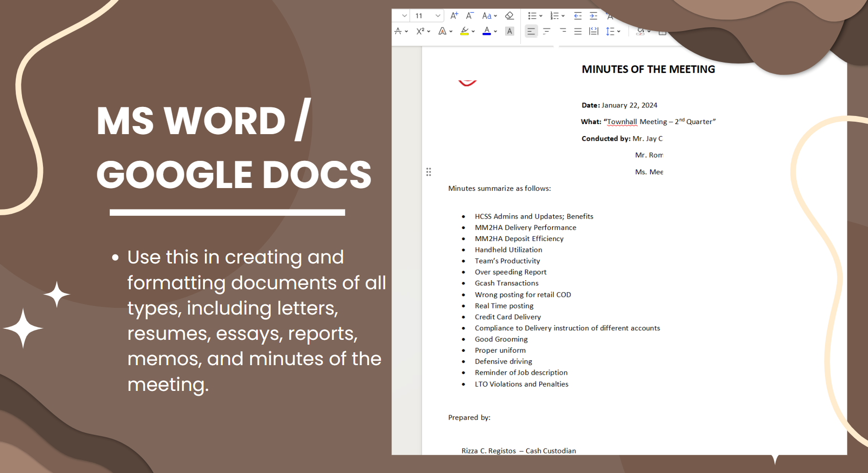Open the highlight color dropdown arrow
The width and height of the screenshot is (868, 473).
pos(473,32)
